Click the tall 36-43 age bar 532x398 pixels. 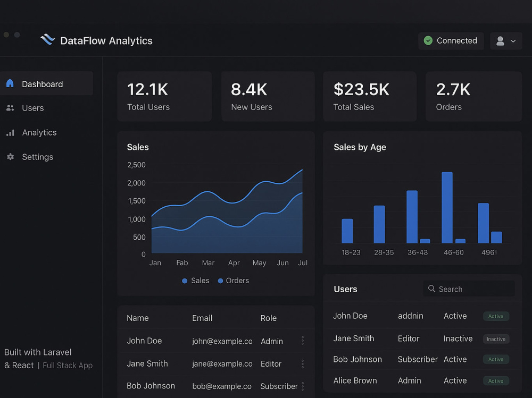pos(412,217)
